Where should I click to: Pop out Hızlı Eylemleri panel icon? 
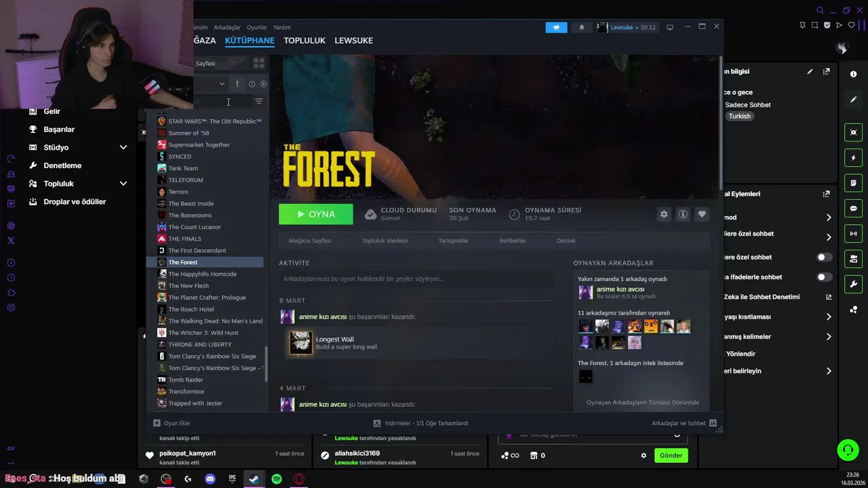826,194
